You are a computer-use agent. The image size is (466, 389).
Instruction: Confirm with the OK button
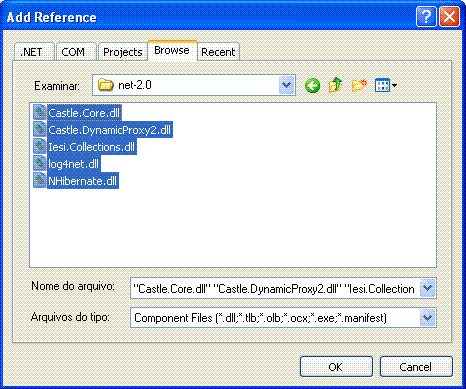point(336,367)
